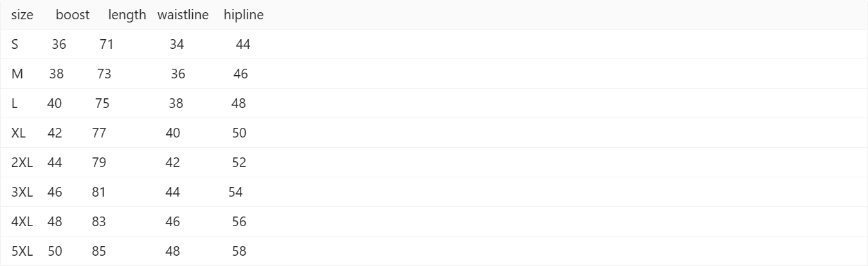Select the 4XL size row label
The height and width of the screenshot is (266, 868).
pyautogui.click(x=22, y=222)
